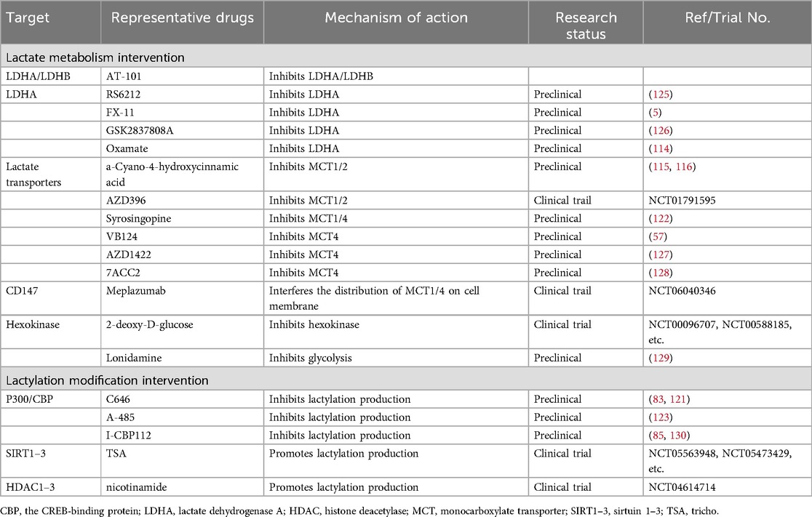Open reference link 125
812x517 pixels.
pyautogui.click(x=661, y=95)
